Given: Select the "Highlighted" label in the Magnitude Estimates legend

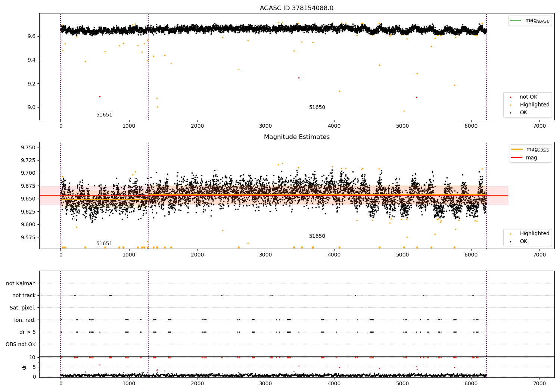Looking at the screenshot, I should 535,234.
